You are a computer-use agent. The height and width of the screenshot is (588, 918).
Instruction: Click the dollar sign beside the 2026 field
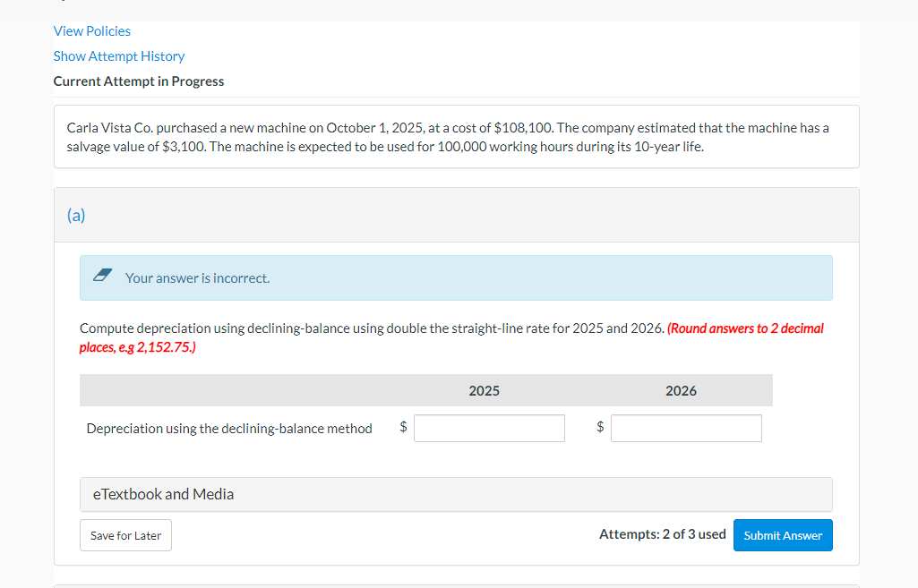(x=599, y=428)
